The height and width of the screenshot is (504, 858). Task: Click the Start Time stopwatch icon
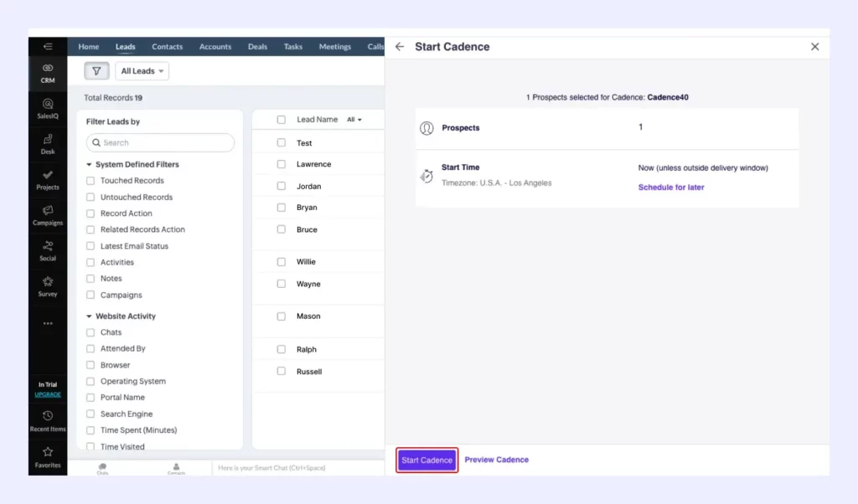click(426, 176)
